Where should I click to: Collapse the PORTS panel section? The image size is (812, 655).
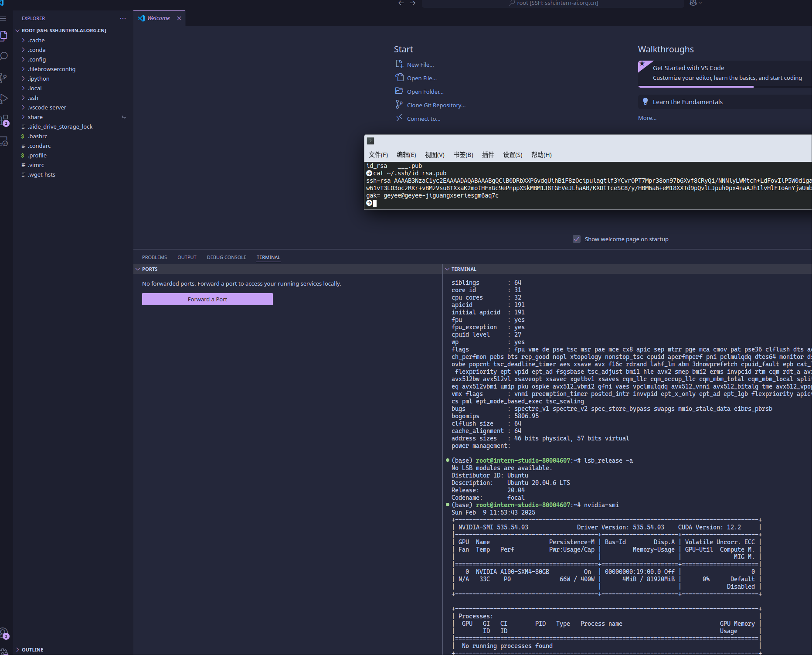tap(138, 269)
